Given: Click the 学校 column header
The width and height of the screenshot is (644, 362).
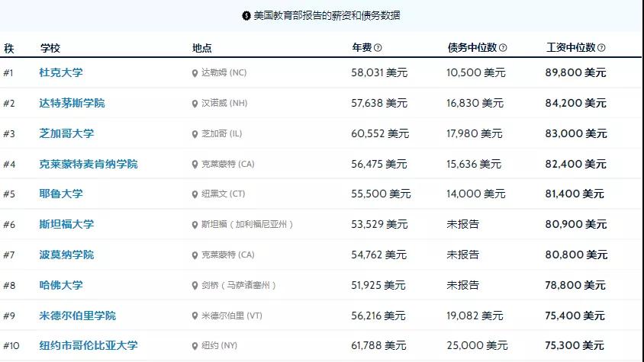Looking at the screenshot, I should pyautogui.click(x=50, y=48).
